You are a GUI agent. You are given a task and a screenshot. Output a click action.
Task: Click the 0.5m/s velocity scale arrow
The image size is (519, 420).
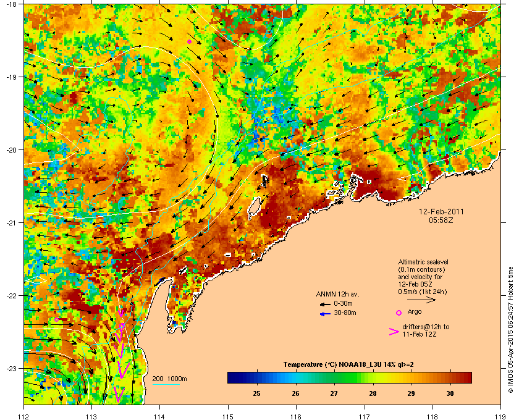pyautogui.click(x=421, y=300)
